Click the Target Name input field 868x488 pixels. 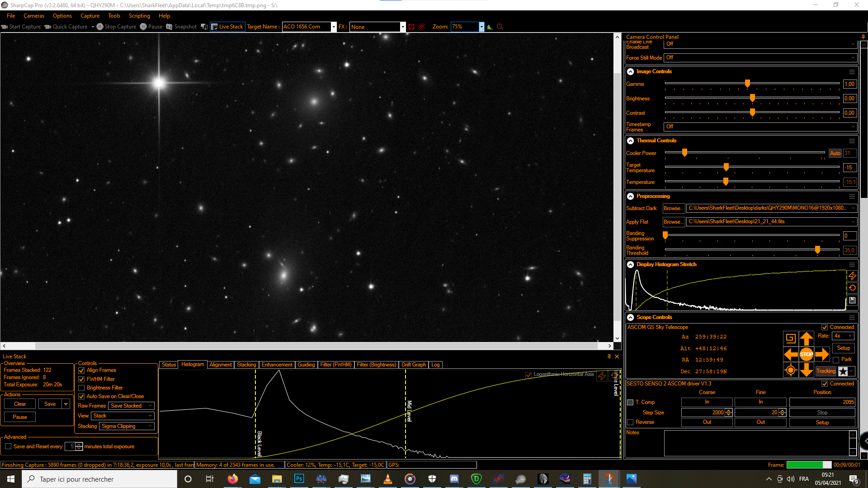307,27
